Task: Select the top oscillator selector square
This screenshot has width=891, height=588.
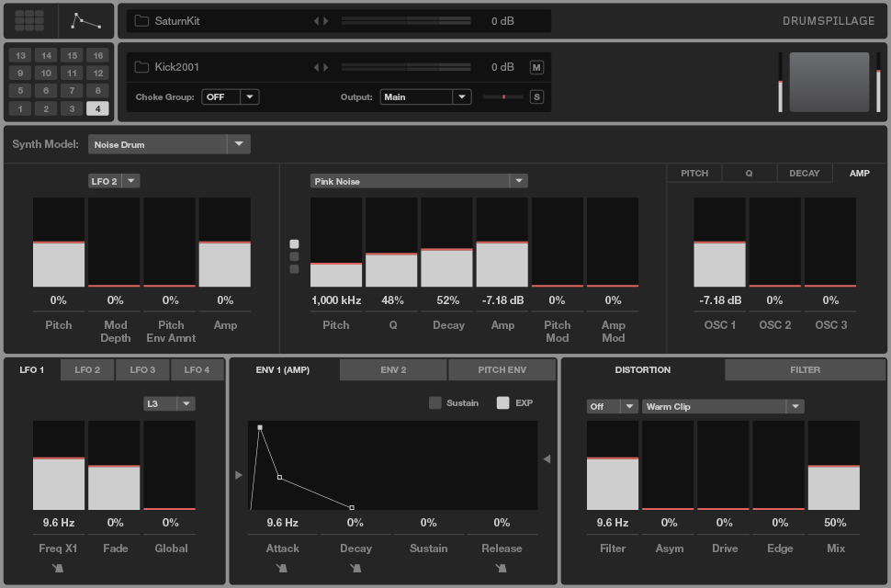Action: coord(294,243)
